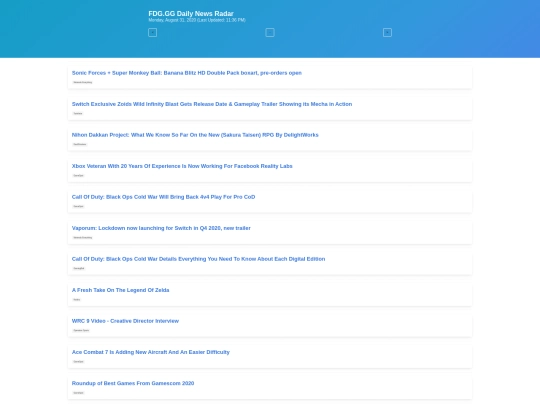Click the middle square icon in the header

(x=270, y=32)
